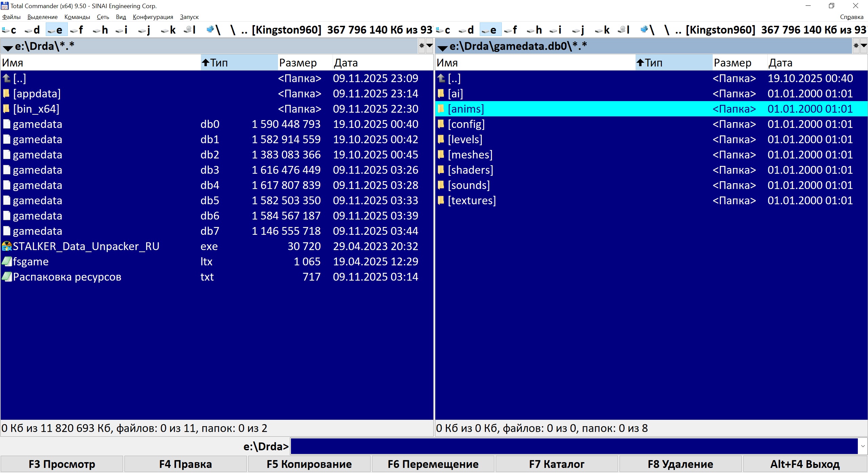Open left panel directory history dropdown

[x=429, y=45]
